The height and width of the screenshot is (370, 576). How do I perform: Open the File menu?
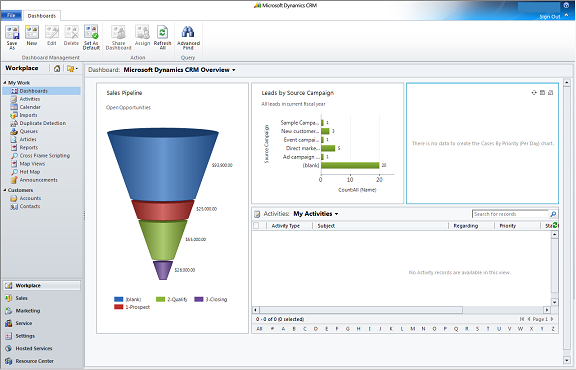click(x=11, y=15)
